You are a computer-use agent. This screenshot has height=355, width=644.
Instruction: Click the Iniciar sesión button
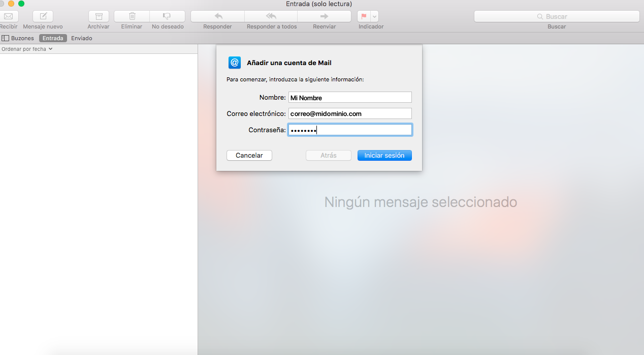coord(384,156)
